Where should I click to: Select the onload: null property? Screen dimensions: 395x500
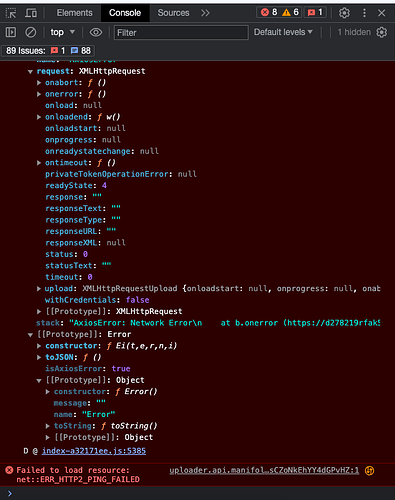click(74, 105)
